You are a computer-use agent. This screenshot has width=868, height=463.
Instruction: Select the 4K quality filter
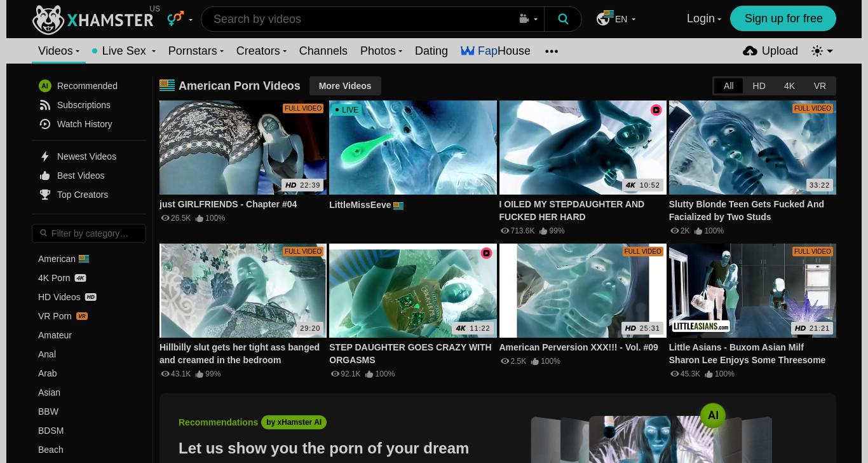[789, 86]
